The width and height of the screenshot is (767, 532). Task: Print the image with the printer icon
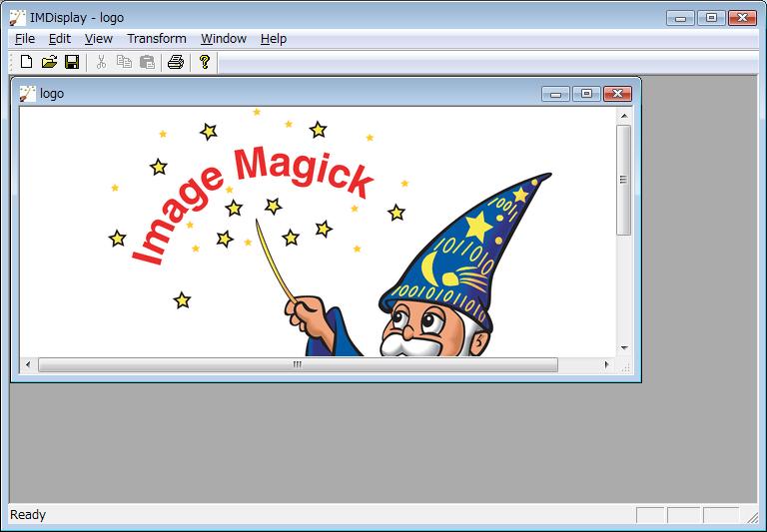click(176, 62)
